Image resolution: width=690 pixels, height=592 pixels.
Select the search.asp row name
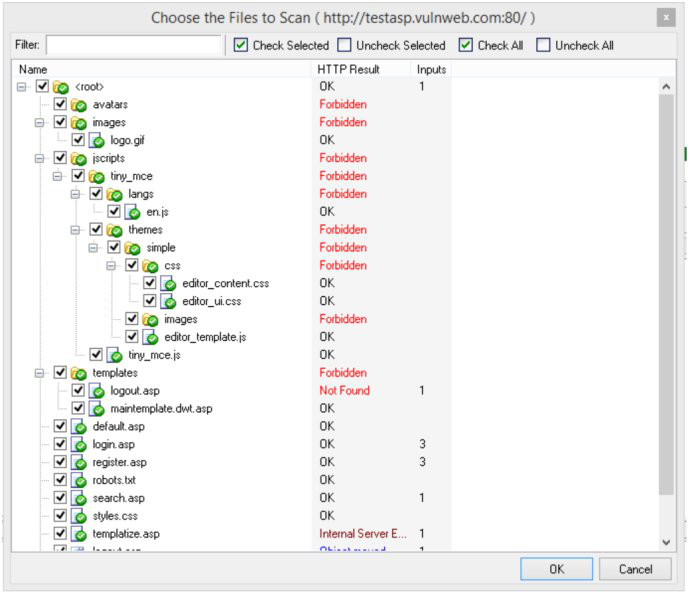click(118, 498)
